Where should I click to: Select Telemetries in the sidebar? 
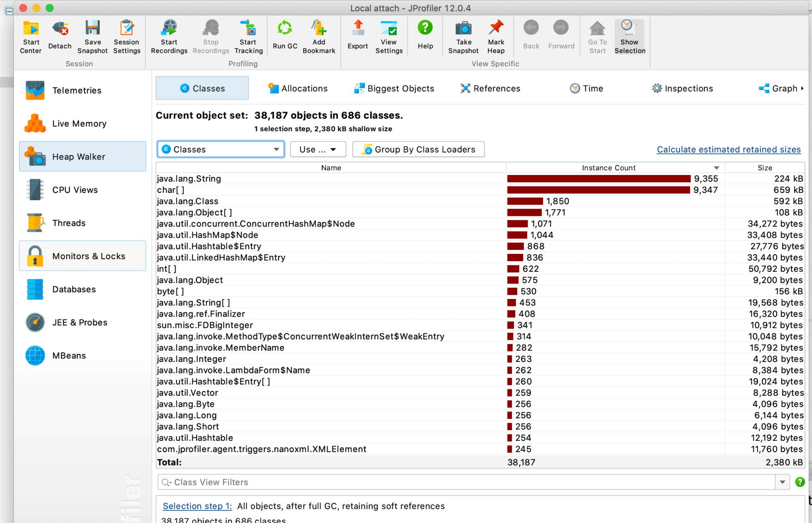[x=77, y=90]
